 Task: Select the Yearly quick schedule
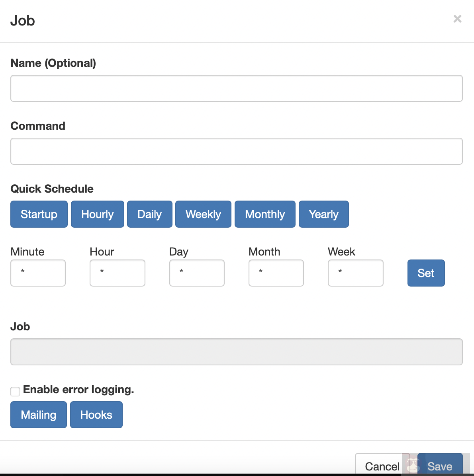[x=324, y=214]
